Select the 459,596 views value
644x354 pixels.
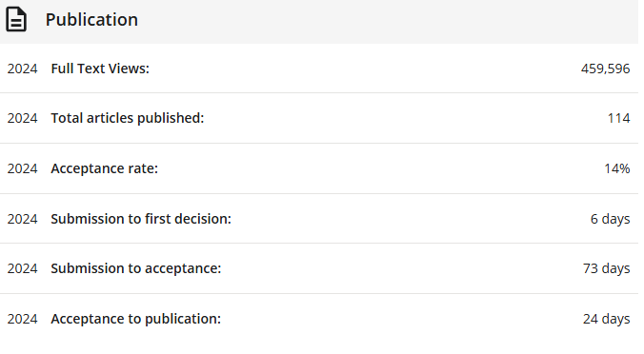605,69
